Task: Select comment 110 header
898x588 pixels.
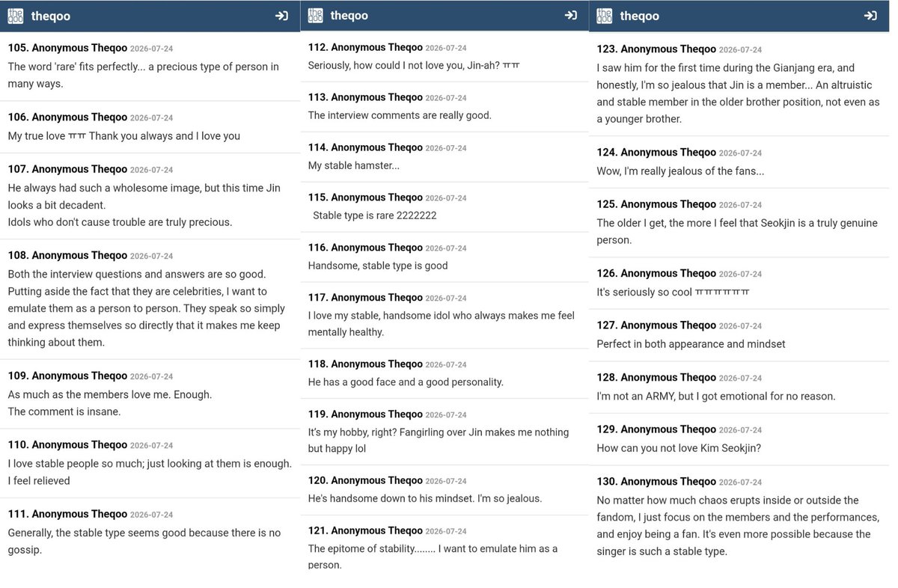Action: pyautogui.click(x=91, y=445)
